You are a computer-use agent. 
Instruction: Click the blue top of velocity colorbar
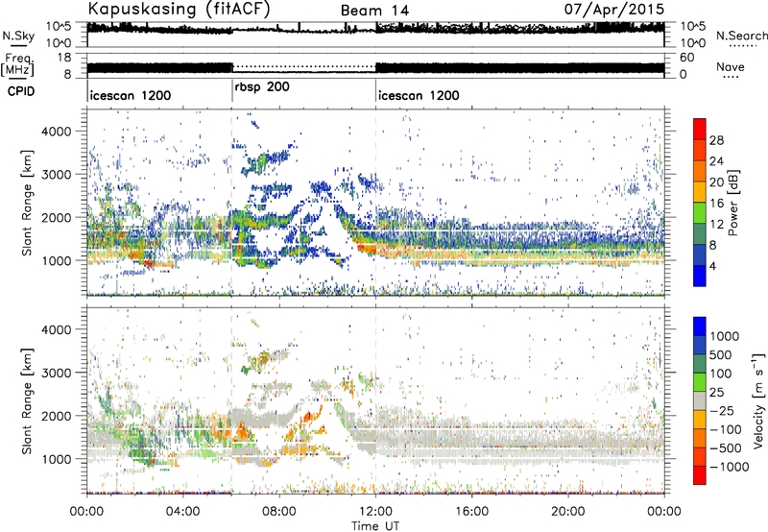click(700, 326)
